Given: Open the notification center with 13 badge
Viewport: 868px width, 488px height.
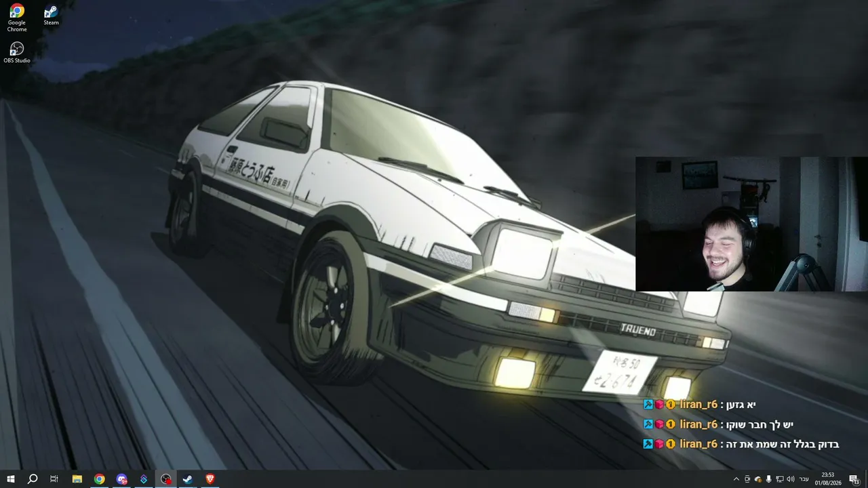Looking at the screenshot, I should coord(854,479).
